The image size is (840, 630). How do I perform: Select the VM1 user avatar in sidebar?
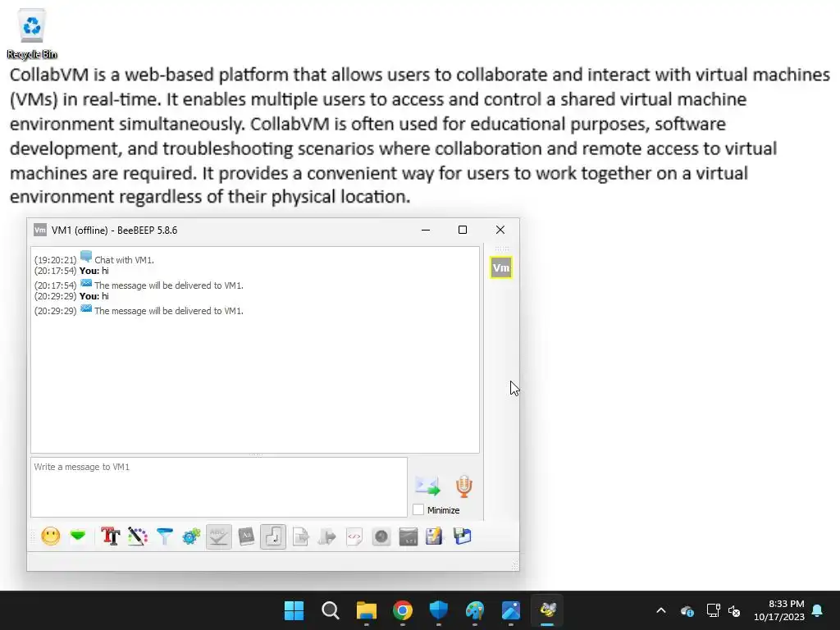tap(501, 267)
